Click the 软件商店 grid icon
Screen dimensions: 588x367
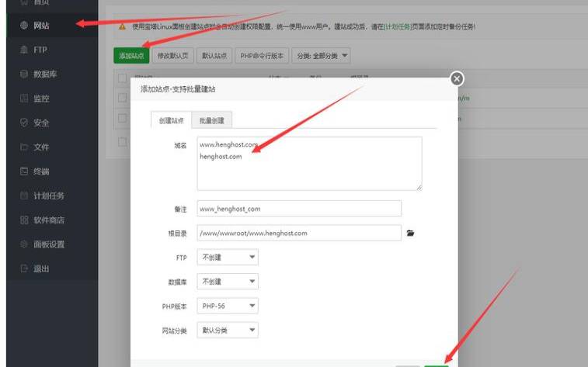pos(24,220)
